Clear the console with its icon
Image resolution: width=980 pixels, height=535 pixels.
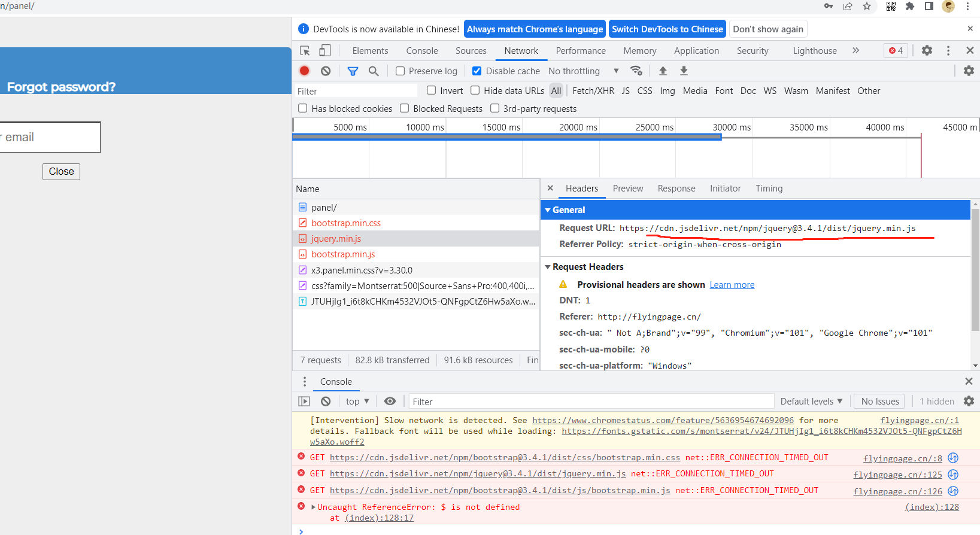[x=326, y=402]
